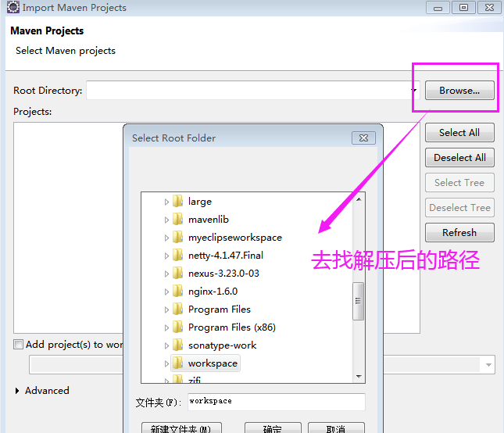504x433 pixels.
Task: Click the Deselect Tree button
Action: pos(459,208)
